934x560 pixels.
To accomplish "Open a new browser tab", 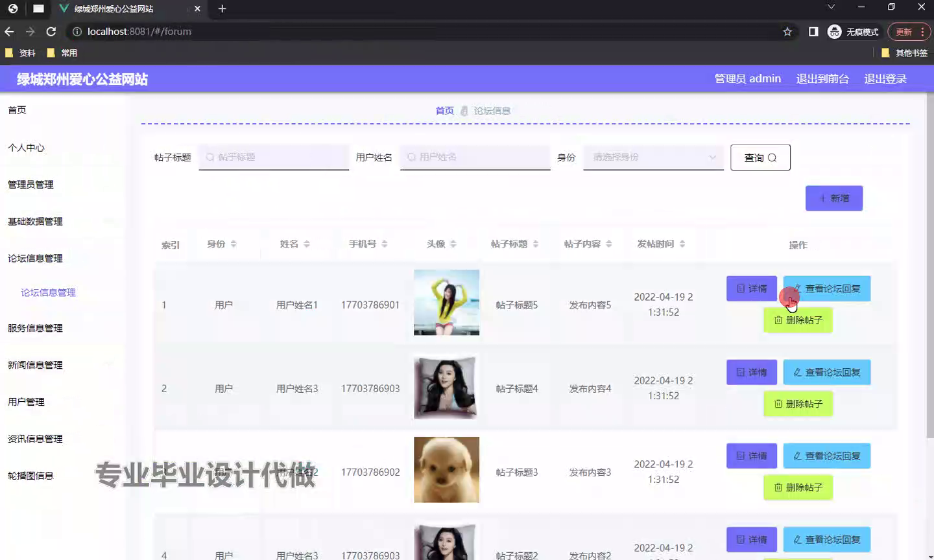I will click(x=222, y=8).
